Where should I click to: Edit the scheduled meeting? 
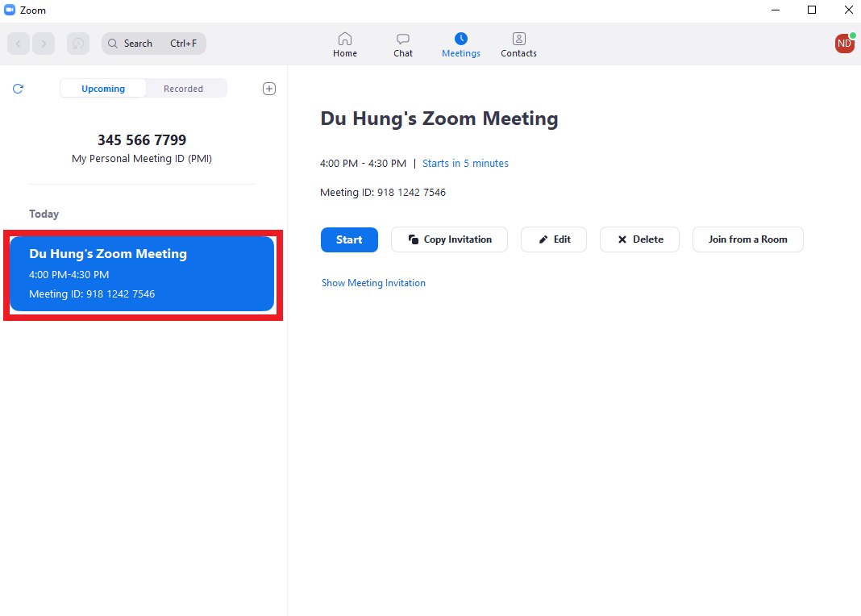[553, 239]
